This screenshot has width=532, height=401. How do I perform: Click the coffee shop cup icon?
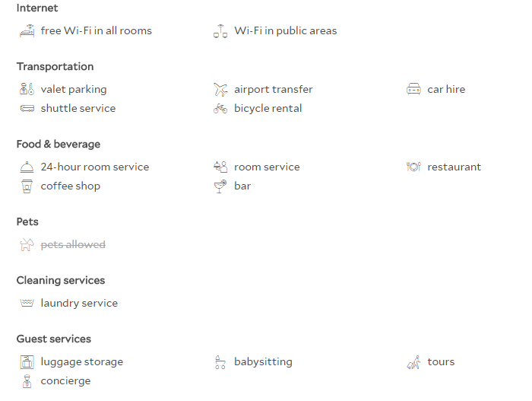pos(27,186)
